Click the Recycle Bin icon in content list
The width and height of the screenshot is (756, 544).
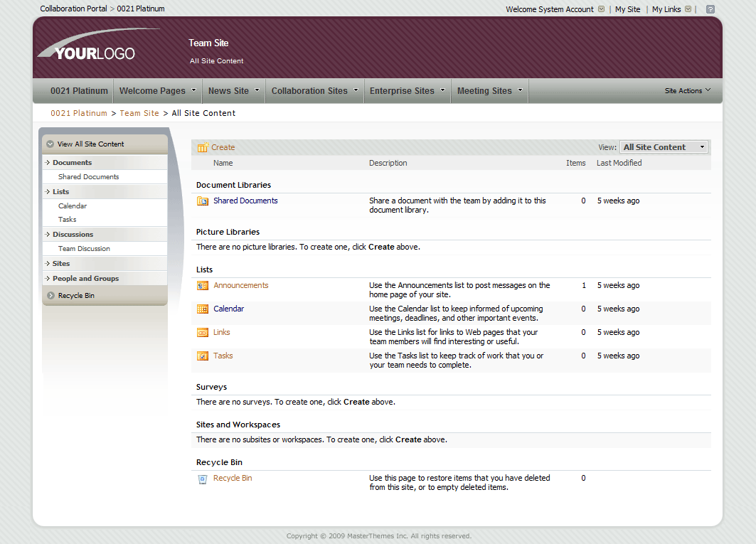tap(203, 479)
